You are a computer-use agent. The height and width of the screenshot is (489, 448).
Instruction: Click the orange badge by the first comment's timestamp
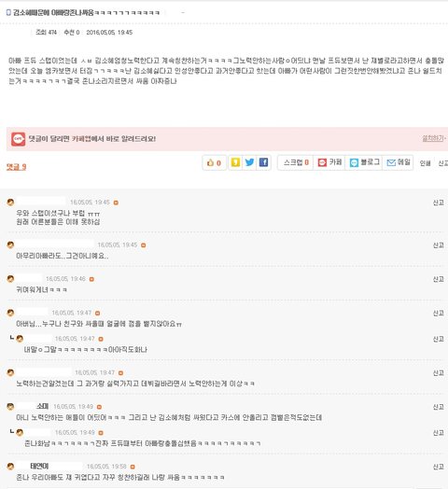coord(116,203)
